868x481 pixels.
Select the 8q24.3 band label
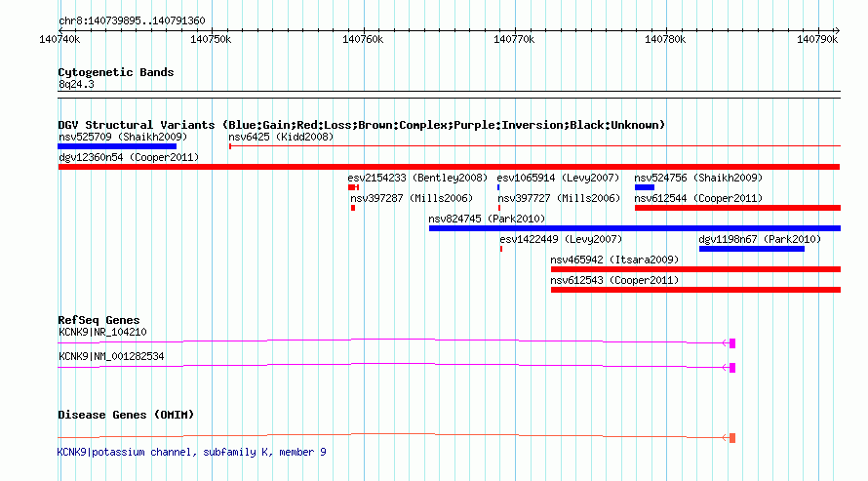76,84
